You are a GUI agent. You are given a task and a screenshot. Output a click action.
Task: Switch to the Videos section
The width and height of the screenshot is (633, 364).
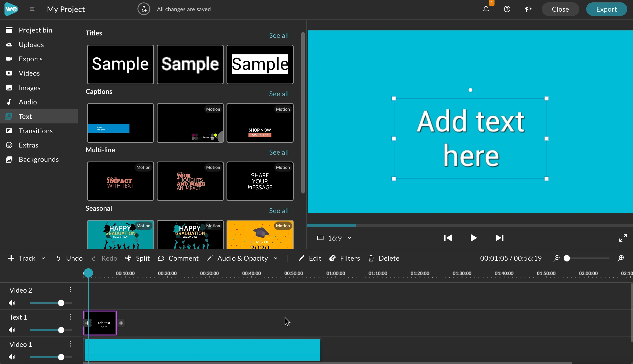(39, 73)
